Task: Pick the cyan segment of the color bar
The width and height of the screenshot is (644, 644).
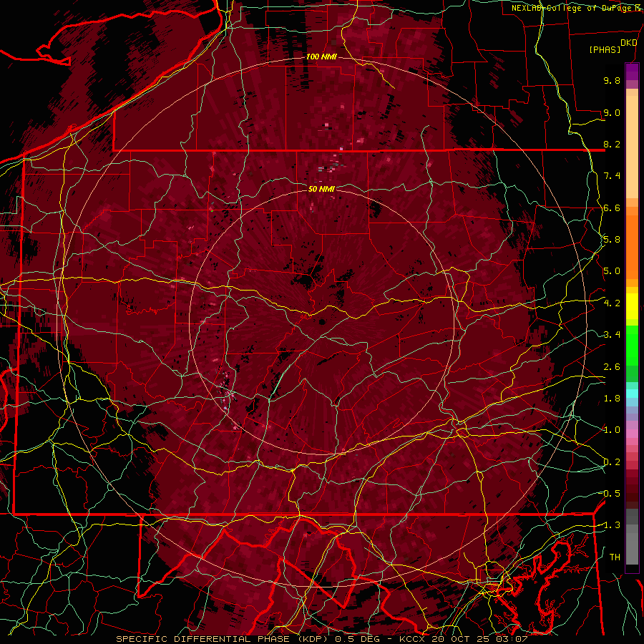Action: [632, 393]
